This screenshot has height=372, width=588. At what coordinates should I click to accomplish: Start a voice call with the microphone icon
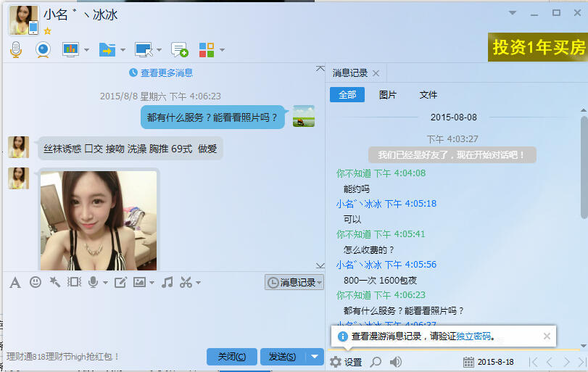point(15,49)
